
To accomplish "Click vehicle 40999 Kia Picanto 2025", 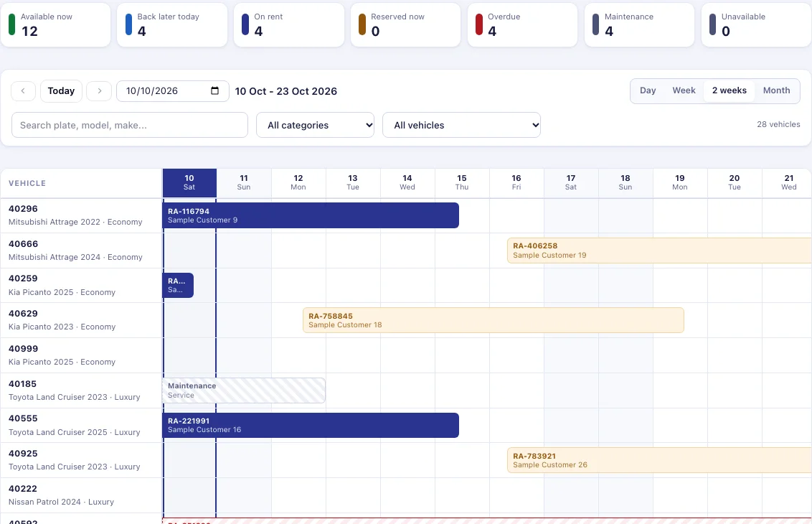I will click(81, 355).
